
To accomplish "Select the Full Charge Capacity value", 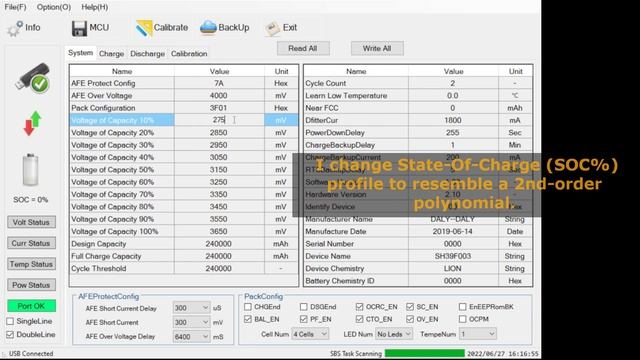I will pos(219,256).
